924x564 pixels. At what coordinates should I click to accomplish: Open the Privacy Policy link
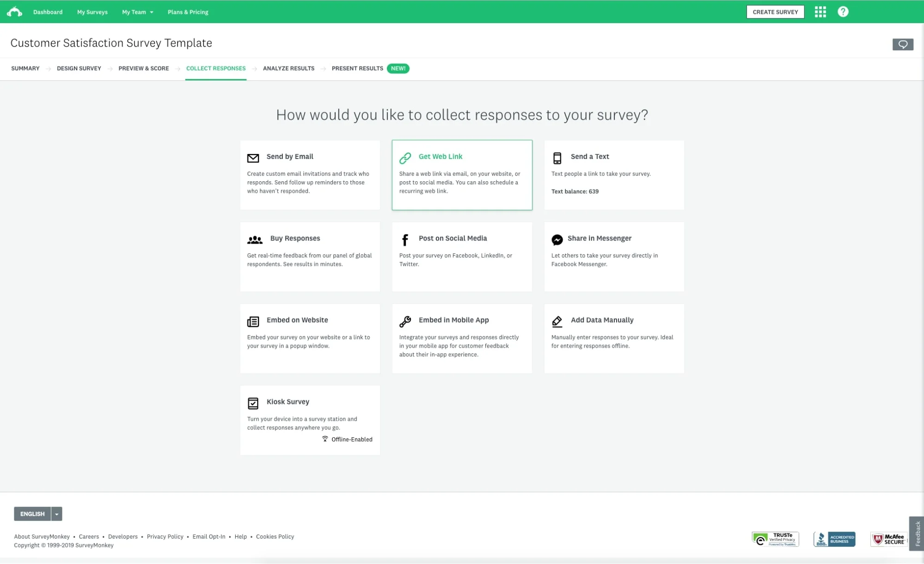(x=165, y=536)
